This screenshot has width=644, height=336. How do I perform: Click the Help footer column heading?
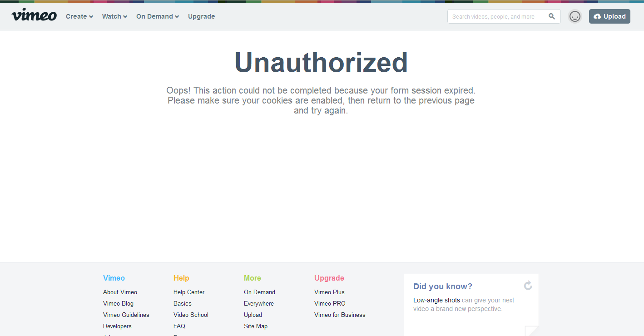tap(181, 278)
